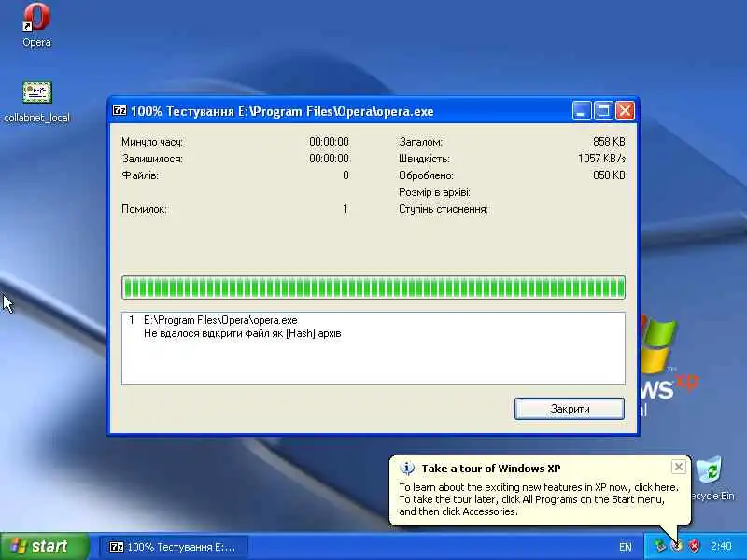Click the 7z icon in the dialog title bar
Viewport: 747px width, 560px height.
[120, 110]
